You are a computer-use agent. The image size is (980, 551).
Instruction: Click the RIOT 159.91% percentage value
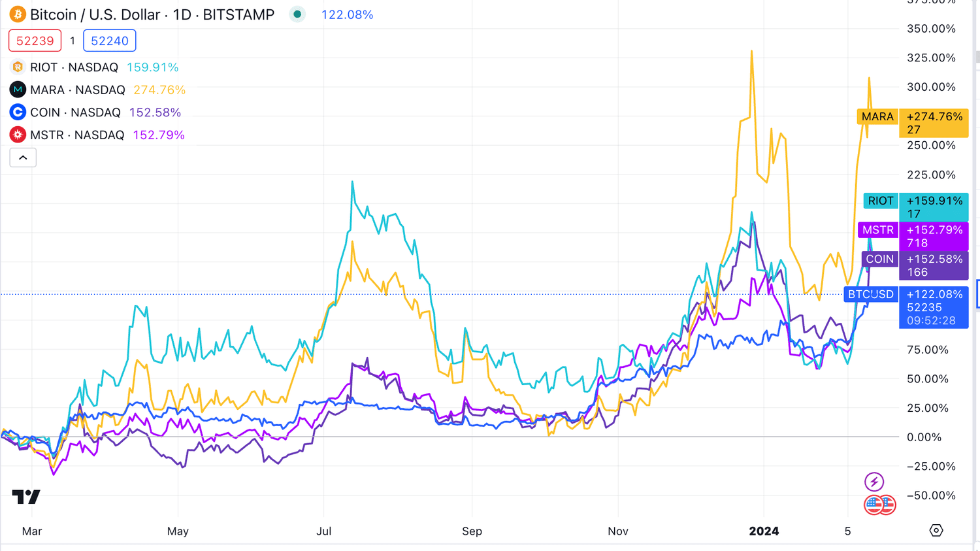click(153, 67)
